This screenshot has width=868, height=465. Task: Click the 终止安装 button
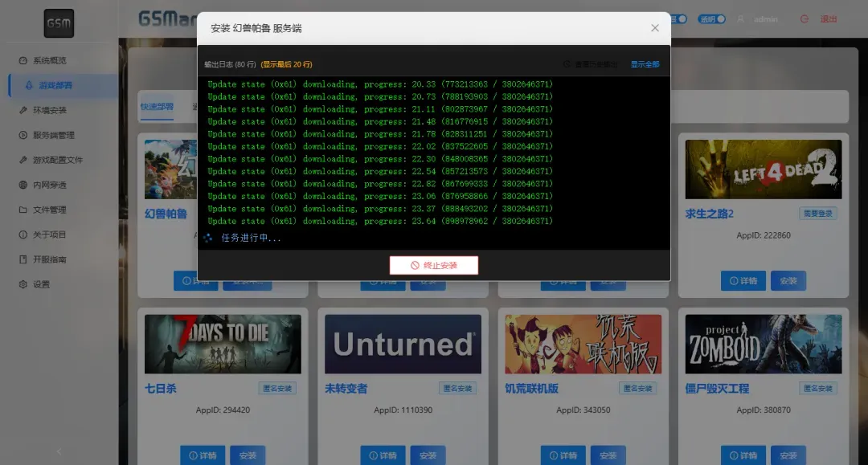pos(434,265)
